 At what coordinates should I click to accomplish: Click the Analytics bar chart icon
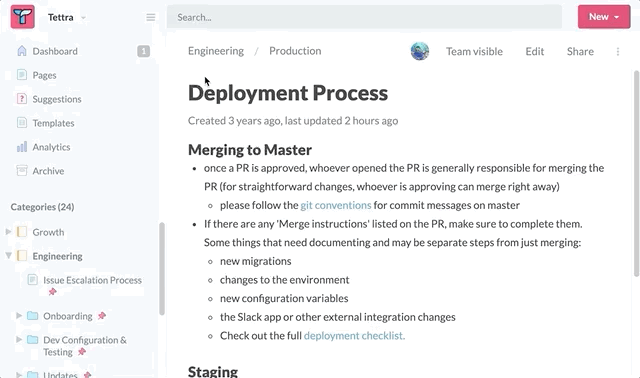point(22,147)
